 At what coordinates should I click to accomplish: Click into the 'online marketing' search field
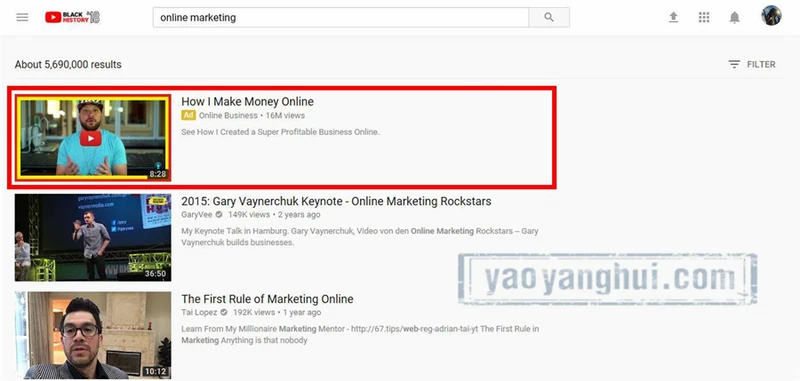341,17
